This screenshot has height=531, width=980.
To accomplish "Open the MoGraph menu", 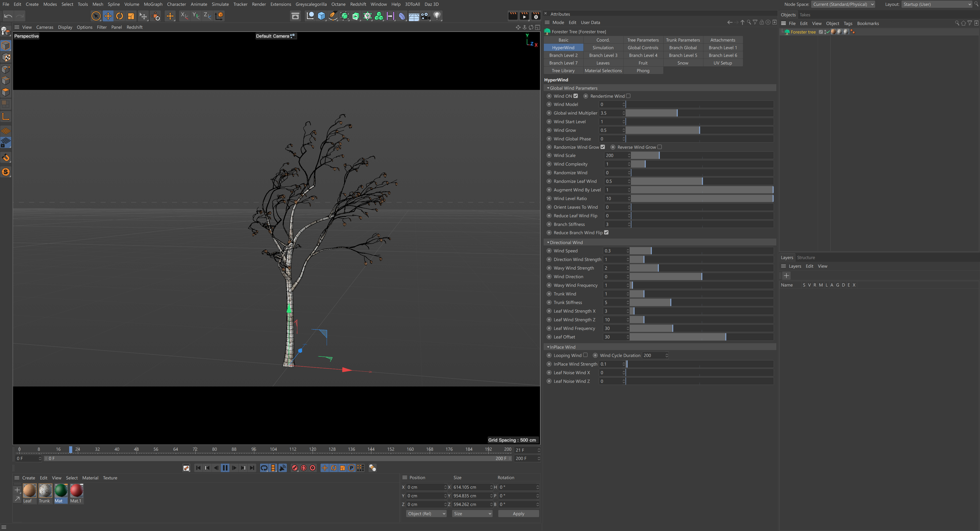I will pyautogui.click(x=153, y=4).
